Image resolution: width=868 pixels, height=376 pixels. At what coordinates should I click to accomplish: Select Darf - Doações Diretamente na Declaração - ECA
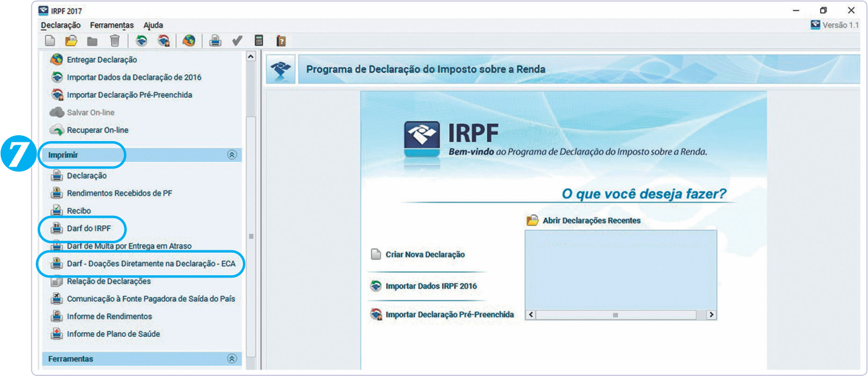[152, 264]
